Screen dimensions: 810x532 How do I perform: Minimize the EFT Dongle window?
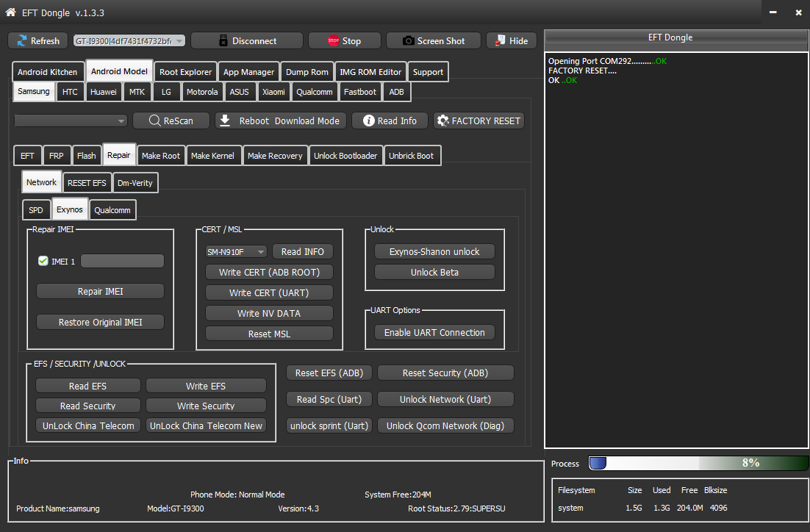pos(773,12)
